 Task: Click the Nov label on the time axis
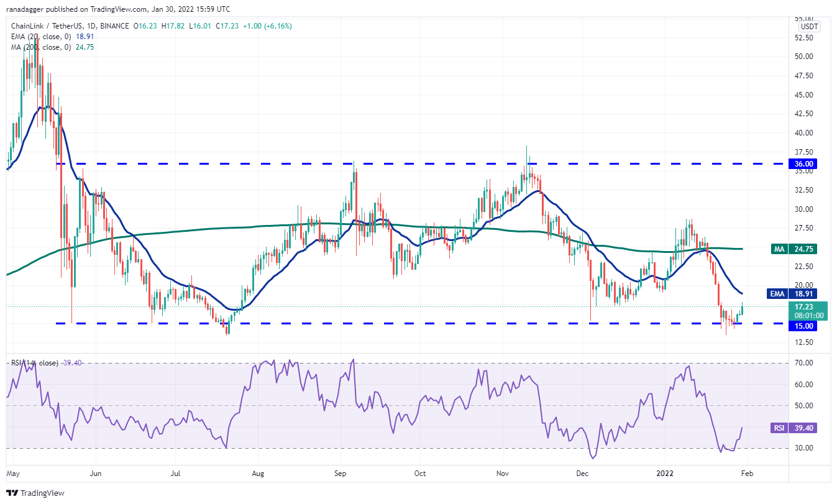[503, 474]
